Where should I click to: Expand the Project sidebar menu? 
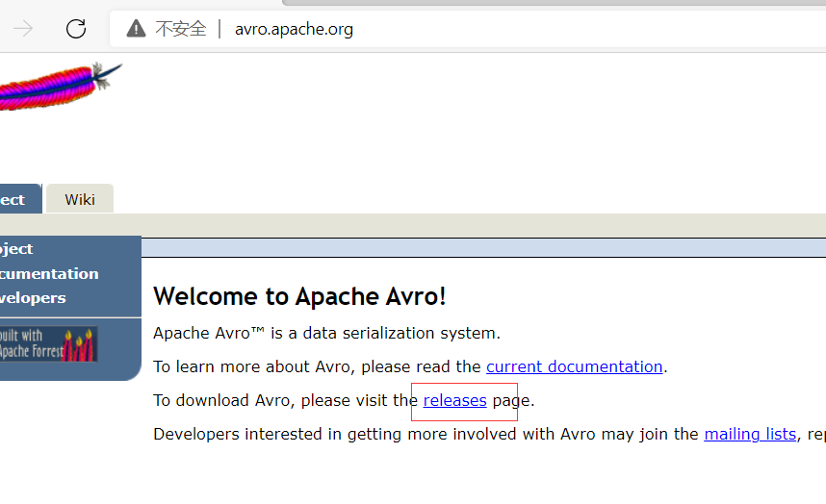click(x=16, y=249)
